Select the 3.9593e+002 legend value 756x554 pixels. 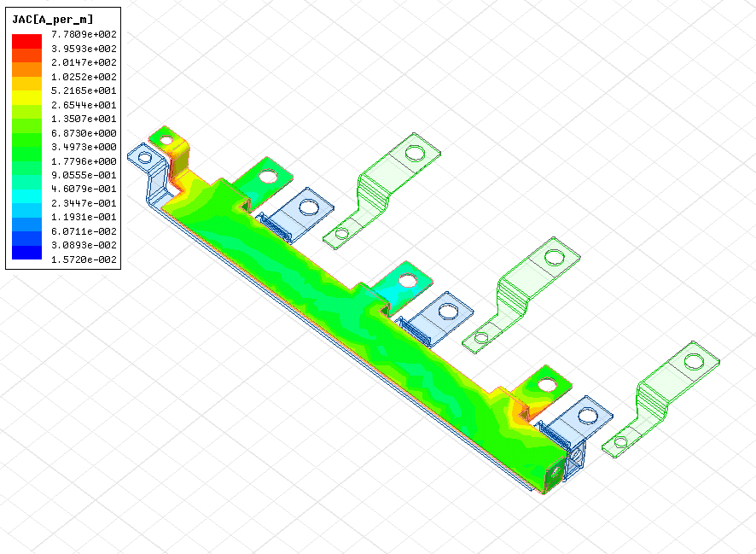tap(84, 49)
